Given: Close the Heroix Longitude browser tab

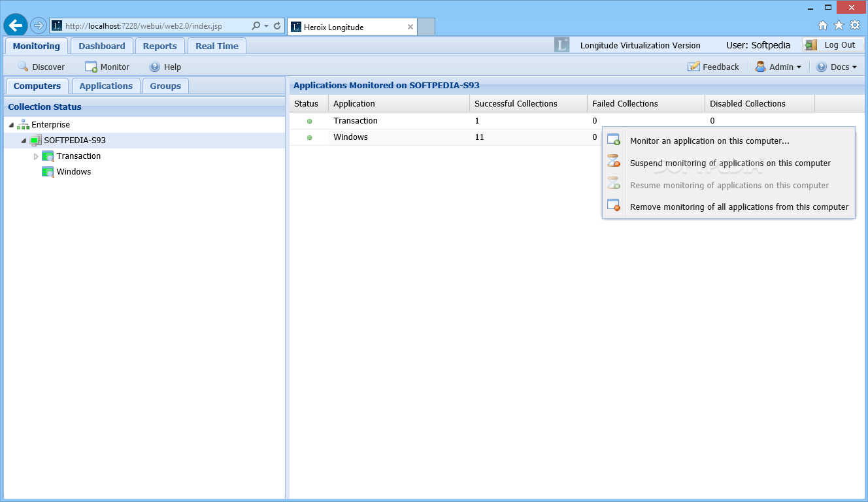Looking at the screenshot, I should (x=410, y=27).
